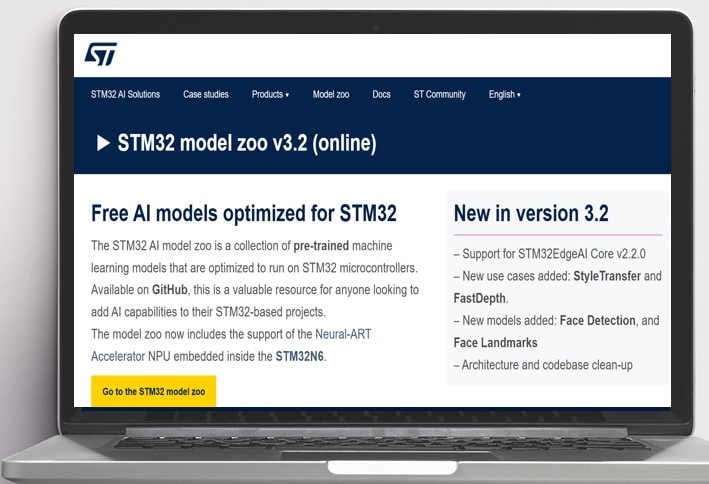Image resolution: width=709 pixels, height=484 pixels.
Task: Click Face Detection in new models list
Action: 598,321
